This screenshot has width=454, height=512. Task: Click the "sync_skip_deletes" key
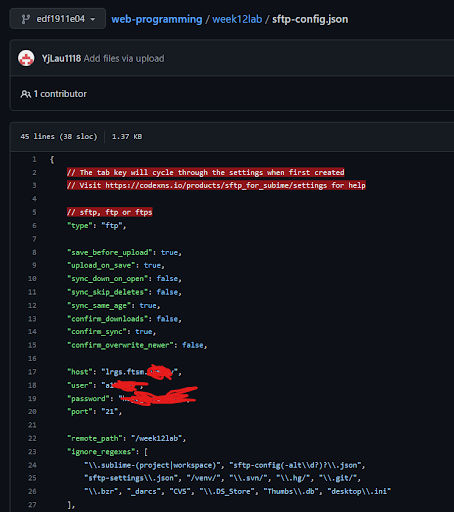[x=109, y=292]
